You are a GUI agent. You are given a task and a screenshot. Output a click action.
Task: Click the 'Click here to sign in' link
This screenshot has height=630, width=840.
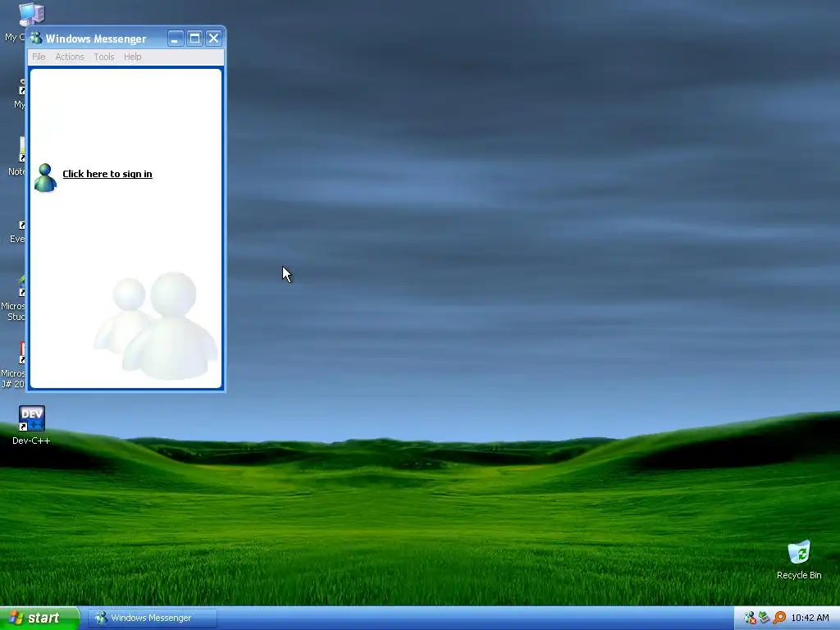pos(107,174)
